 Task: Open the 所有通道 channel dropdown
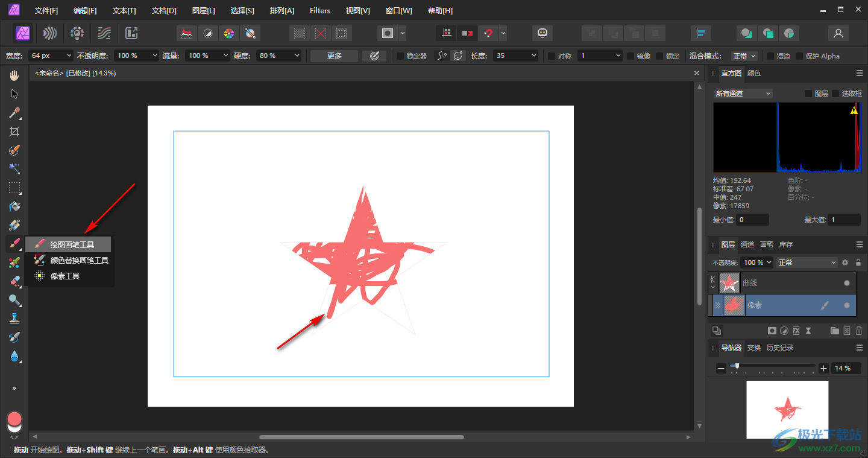pyautogui.click(x=743, y=94)
